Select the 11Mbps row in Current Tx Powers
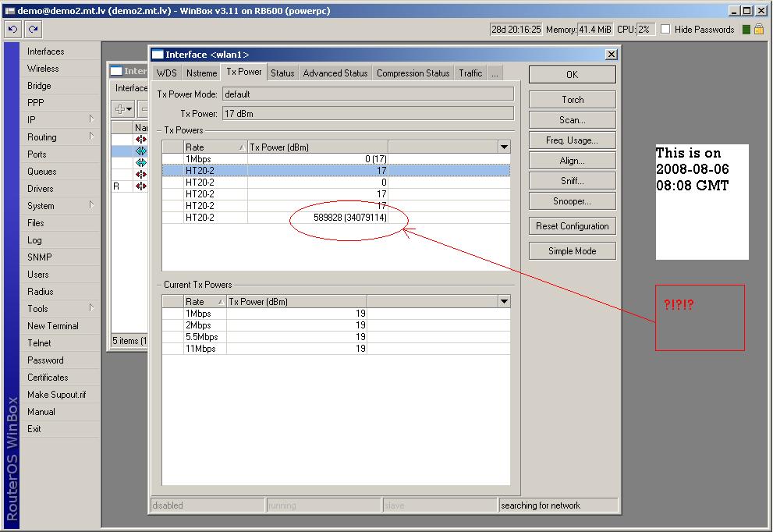Screen dimensions: 773x532 (335, 349)
